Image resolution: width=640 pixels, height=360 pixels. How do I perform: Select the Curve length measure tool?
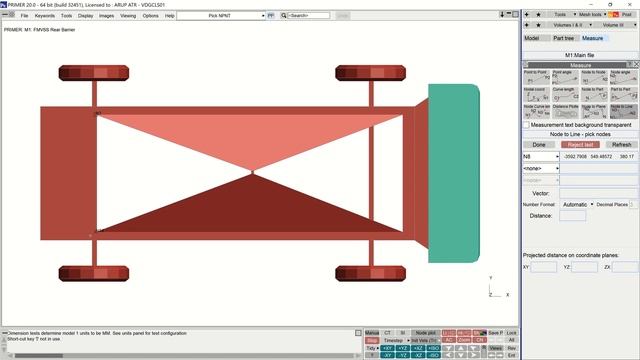click(565, 95)
